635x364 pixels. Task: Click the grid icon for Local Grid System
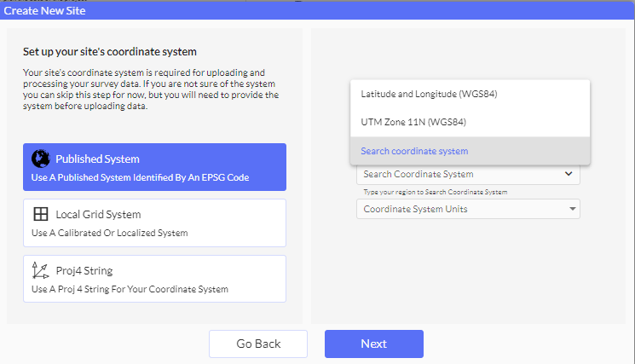click(x=40, y=215)
